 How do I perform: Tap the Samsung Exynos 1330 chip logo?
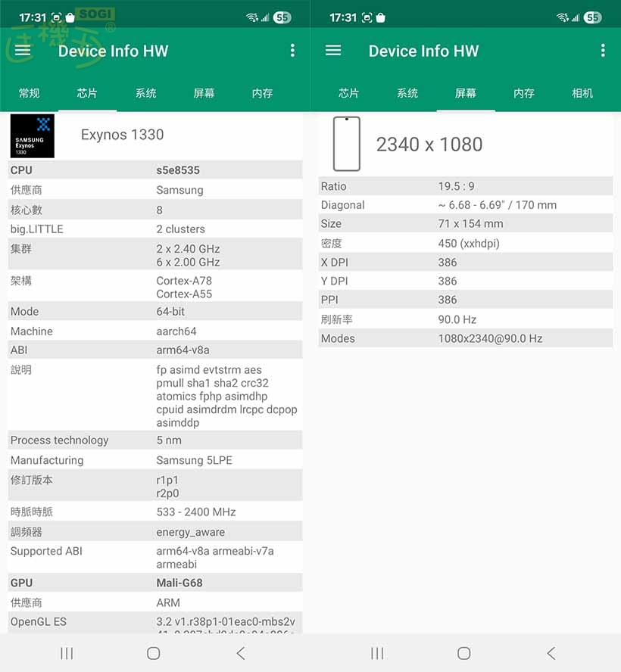tap(32, 136)
